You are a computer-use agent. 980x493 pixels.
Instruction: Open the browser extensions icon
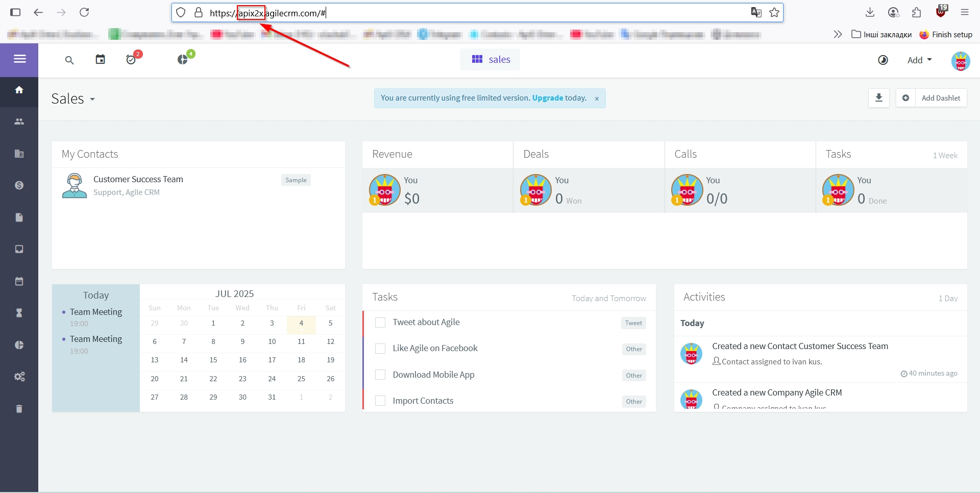coord(917,12)
